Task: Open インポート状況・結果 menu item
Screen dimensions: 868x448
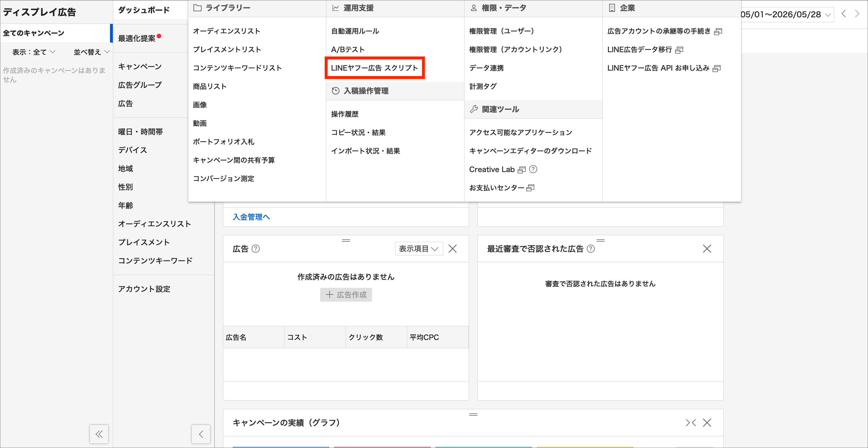Action: 365,151
